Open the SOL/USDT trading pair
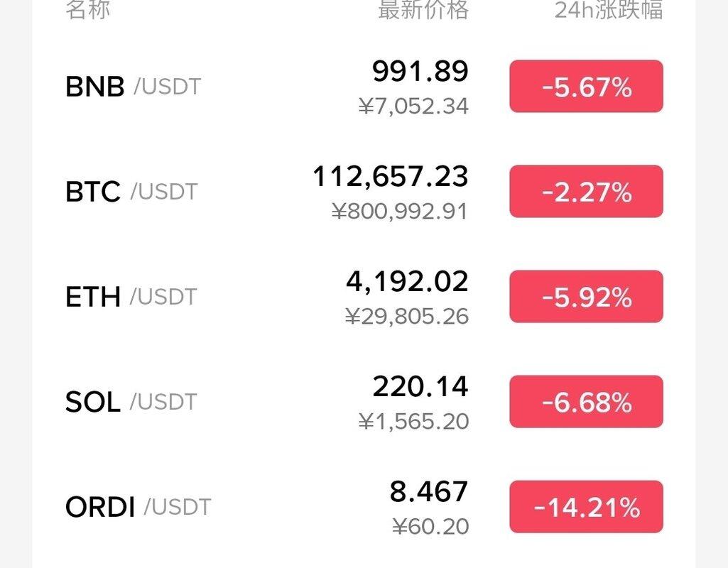728x568 pixels. click(x=364, y=401)
